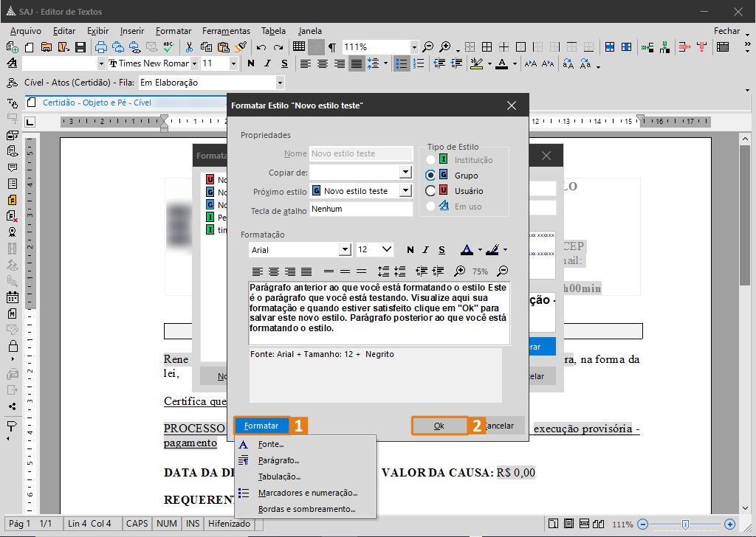Choose Bordas e sombreamento... entry
The width and height of the screenshot is (756, 537).
[x=305, y=509]
